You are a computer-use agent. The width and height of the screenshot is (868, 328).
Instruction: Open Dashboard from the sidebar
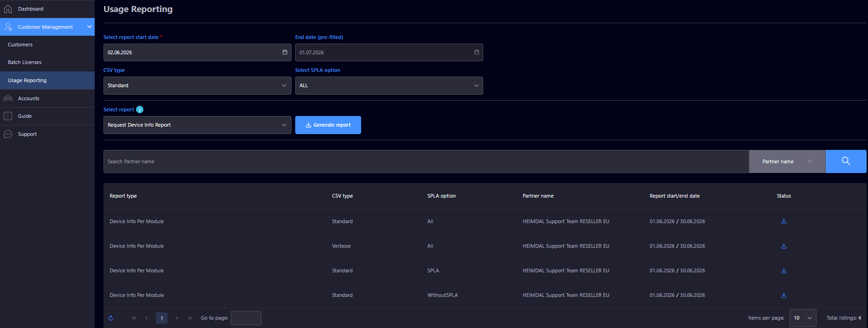(47, 9)
